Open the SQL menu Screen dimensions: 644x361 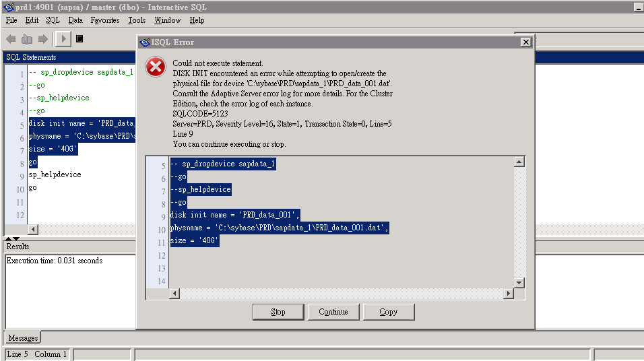[53, 20]
